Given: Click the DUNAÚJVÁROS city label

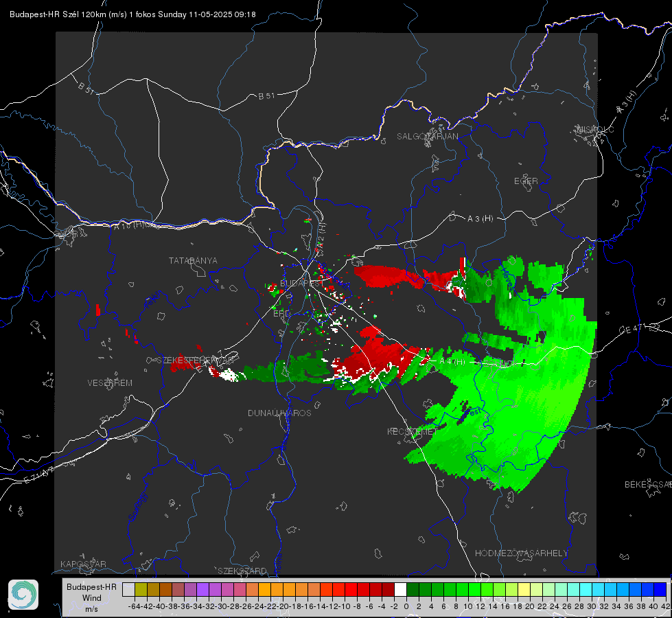Looking at the screenshot, I should tap(279, 413).
